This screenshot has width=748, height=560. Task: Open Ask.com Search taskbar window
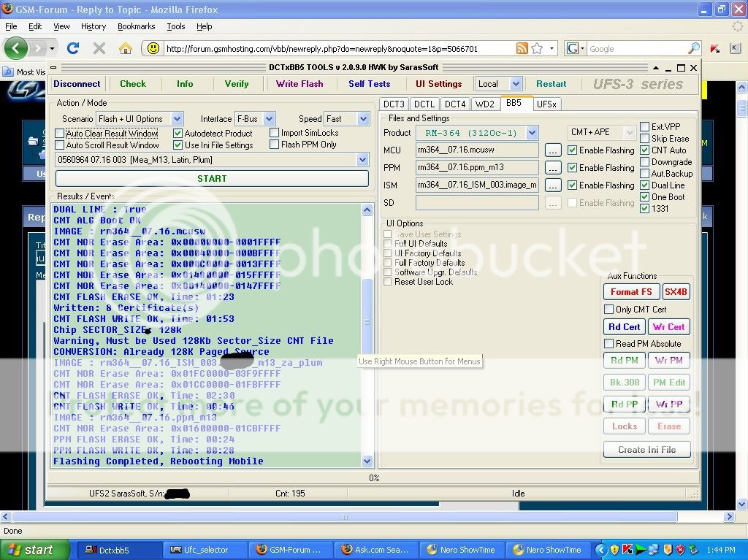[x=378, y=550]
